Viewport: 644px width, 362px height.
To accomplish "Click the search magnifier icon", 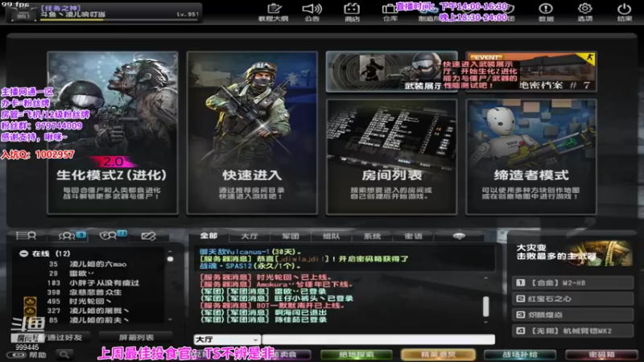I will click(64, 354).
